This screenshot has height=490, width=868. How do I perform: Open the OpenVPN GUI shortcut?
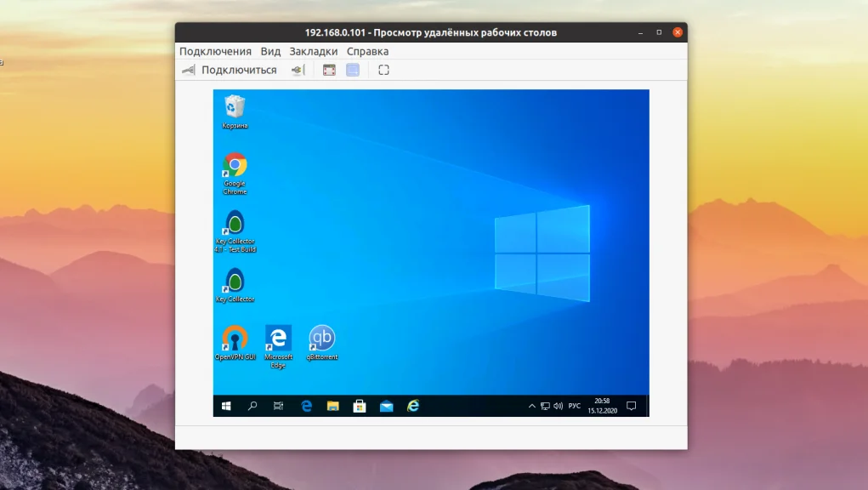[x=234, y=337]
